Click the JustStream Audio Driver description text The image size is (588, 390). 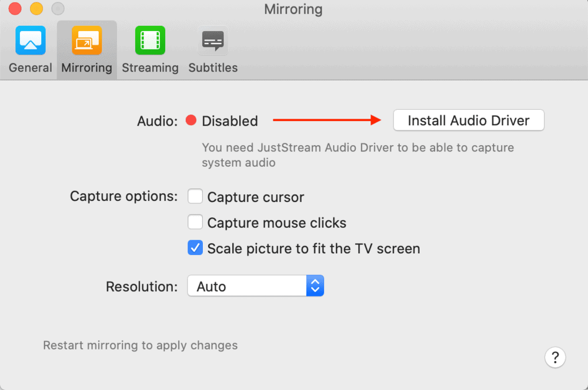[x=358, y=155]
